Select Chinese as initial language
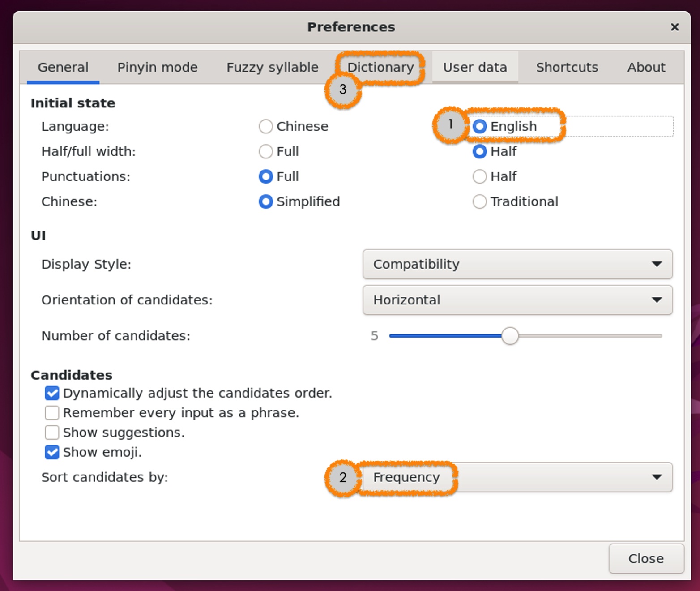The image size is (700, 591). click(266, 127)
